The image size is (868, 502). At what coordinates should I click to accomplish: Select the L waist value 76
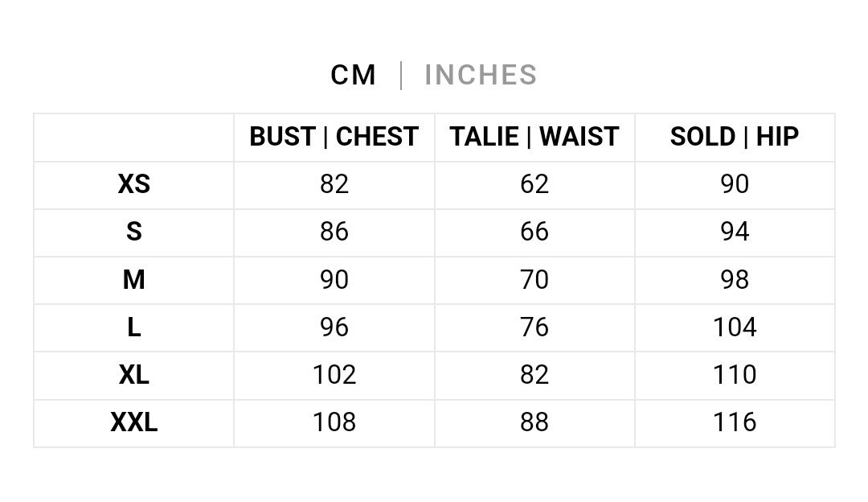534,327
